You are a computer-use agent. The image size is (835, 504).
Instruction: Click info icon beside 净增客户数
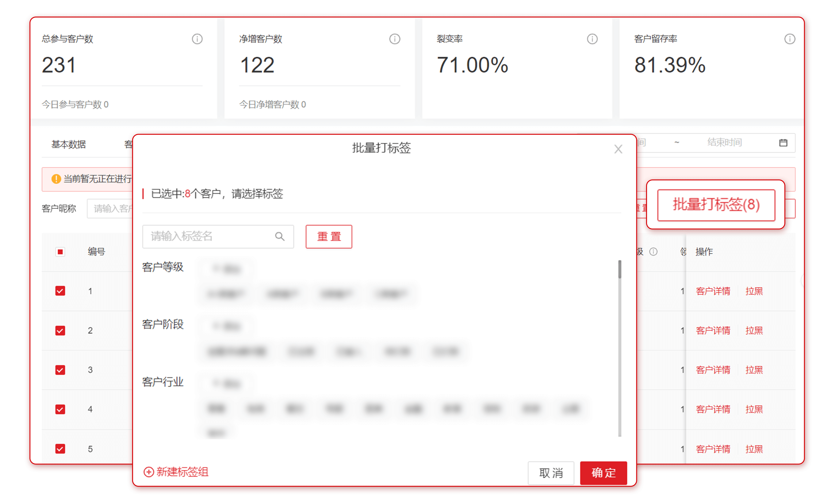pos(394,39)
